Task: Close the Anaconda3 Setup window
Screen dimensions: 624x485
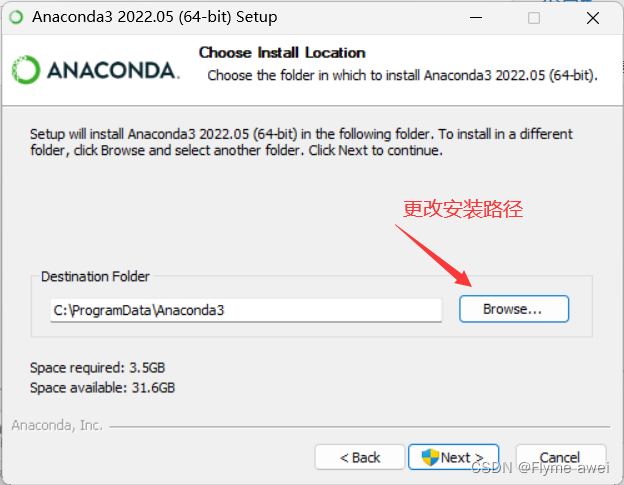Action: click(x=593, y=18)
